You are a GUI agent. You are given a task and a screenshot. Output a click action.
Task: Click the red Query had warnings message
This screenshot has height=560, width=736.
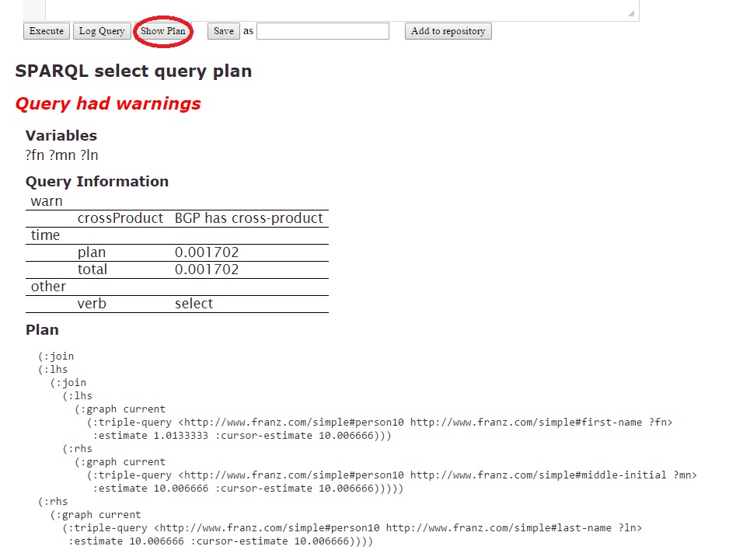108,103
